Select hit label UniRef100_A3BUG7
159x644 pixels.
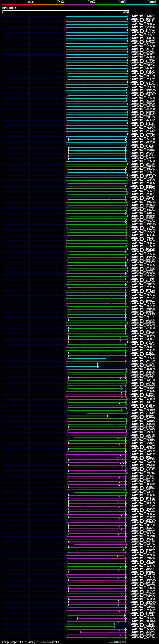143,339
